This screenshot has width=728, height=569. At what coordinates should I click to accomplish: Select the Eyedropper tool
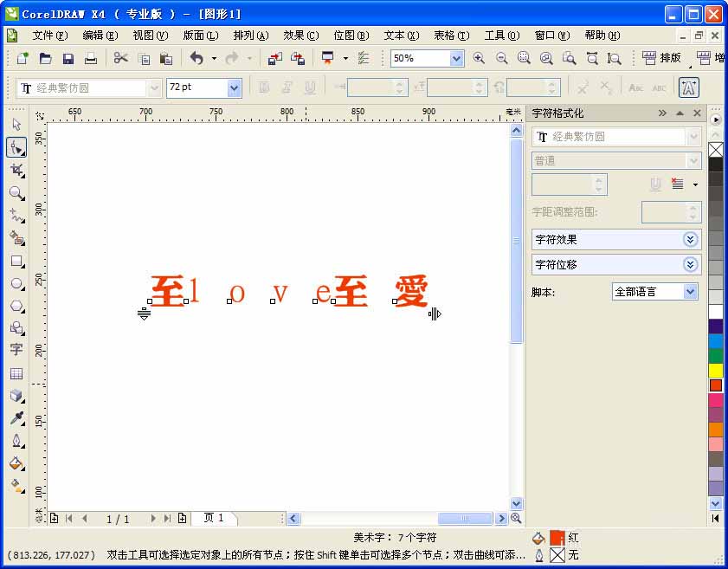[16, 418]
